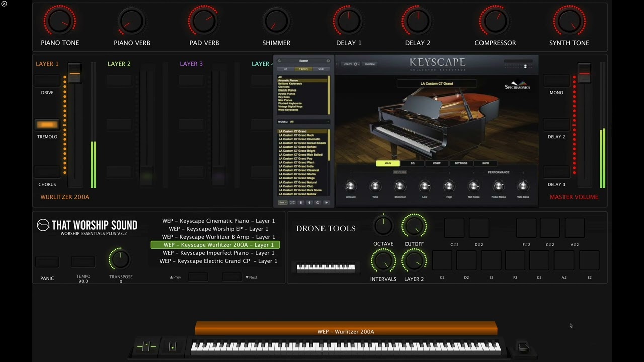
Task: Trigger the C2 drone pad
Action: [x=442, y=261]
